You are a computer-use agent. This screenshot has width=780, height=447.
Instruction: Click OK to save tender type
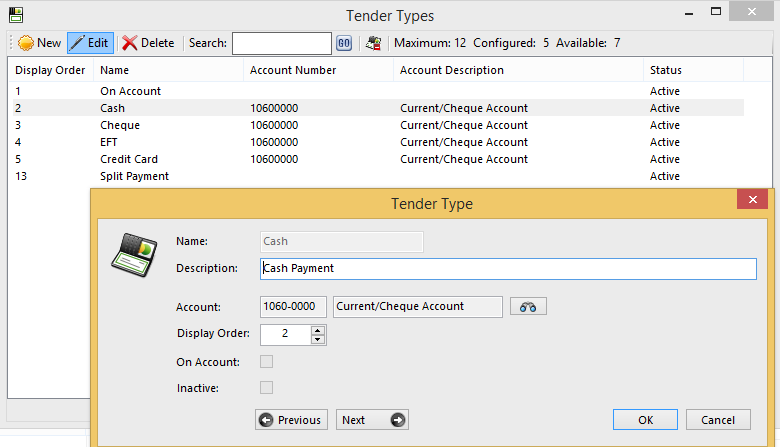pos(645,420)
